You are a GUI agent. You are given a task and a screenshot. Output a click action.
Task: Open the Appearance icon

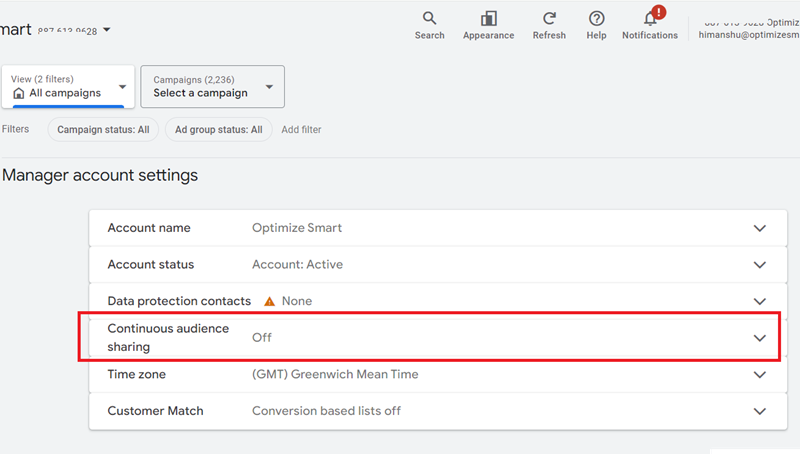488,19
